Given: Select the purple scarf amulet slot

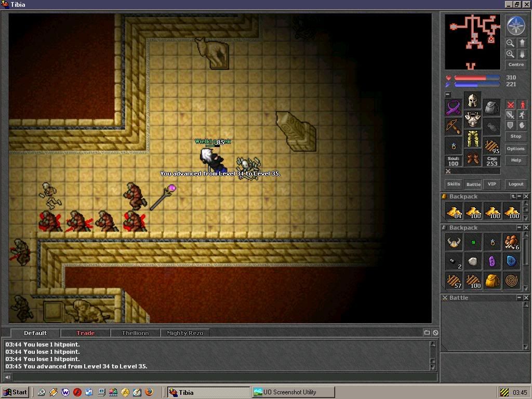Looking at the screenshot, I should 453,108.
